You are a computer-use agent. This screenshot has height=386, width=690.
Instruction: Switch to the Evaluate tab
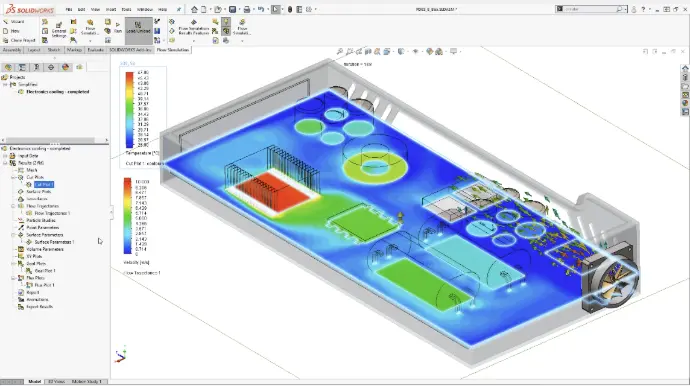click(x=95, y=50)
